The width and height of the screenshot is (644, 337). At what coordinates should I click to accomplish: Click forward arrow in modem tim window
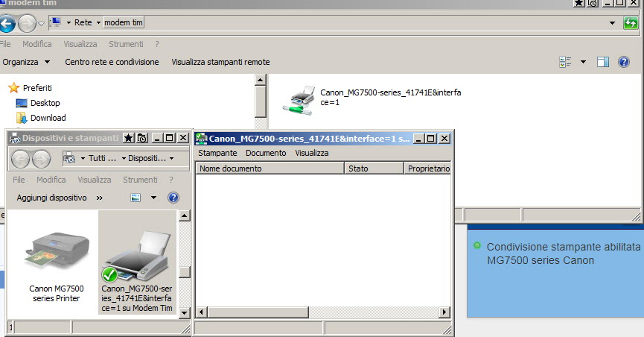[x=27, y=23]
